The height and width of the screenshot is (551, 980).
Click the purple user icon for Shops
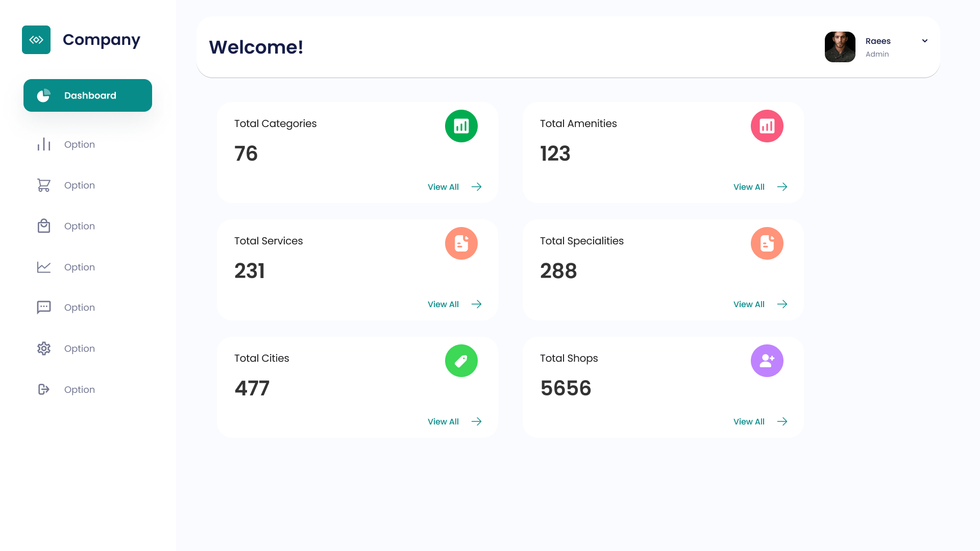pos(767,361)
